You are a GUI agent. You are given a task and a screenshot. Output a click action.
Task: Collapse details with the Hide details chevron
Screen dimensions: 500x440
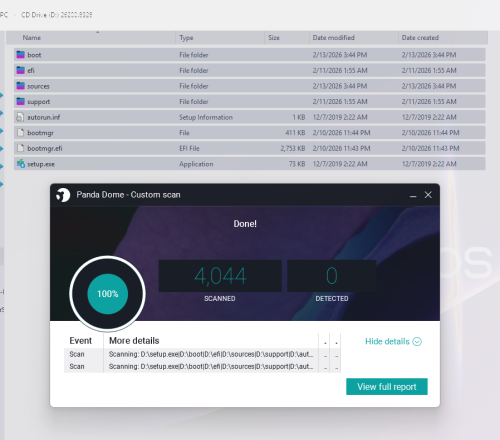(417, 341)
